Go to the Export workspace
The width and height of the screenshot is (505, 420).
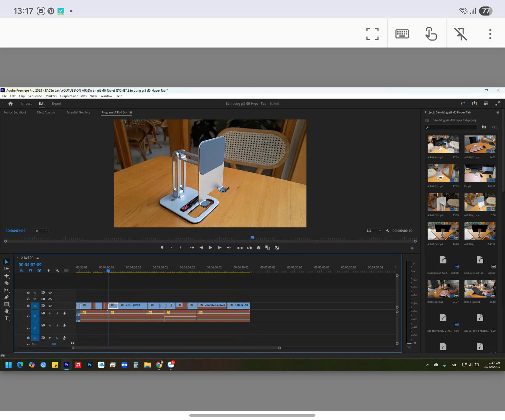(56, 103)
